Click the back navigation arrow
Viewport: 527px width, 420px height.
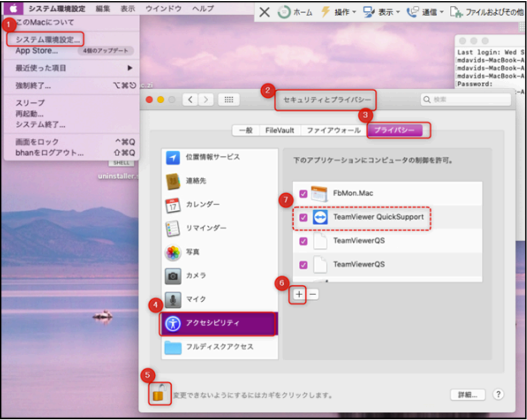(x=190, y=100)
